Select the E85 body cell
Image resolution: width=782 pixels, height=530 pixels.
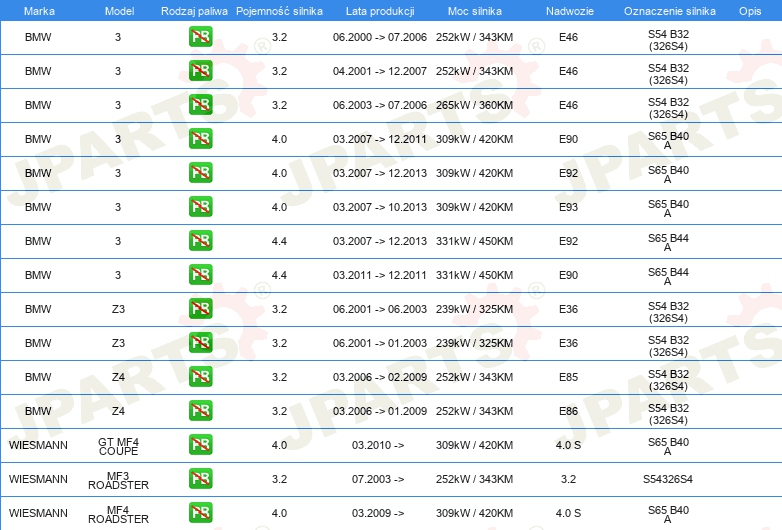568,377
